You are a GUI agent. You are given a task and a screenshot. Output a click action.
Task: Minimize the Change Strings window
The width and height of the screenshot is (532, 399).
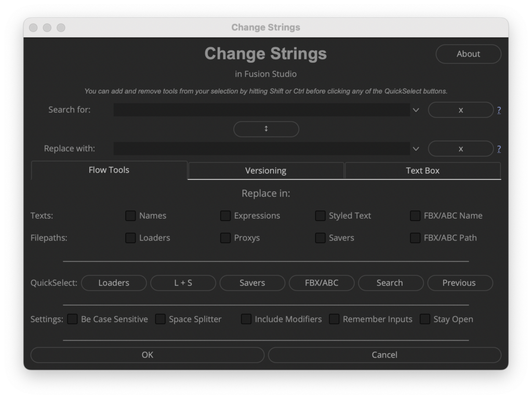coord(47,28)
